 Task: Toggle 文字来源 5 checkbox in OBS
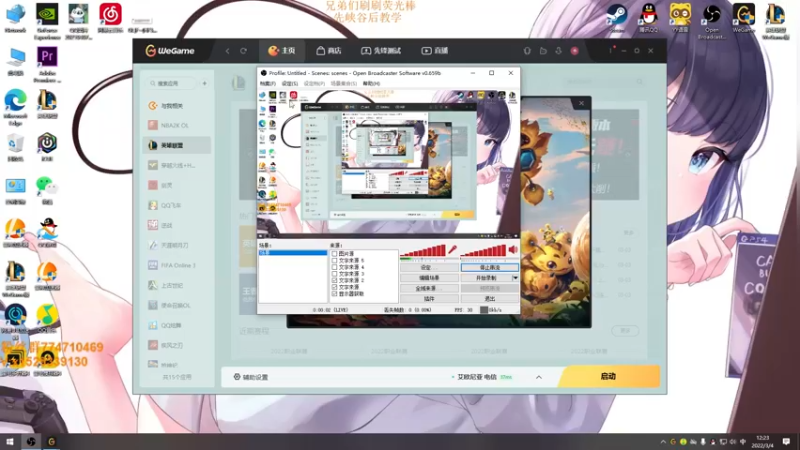[x=334, y=260]
